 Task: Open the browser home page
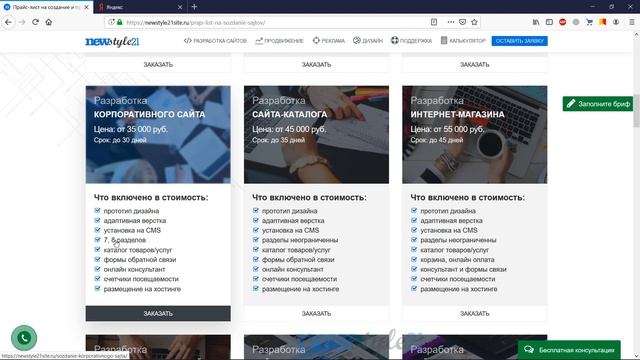[49, 22]
